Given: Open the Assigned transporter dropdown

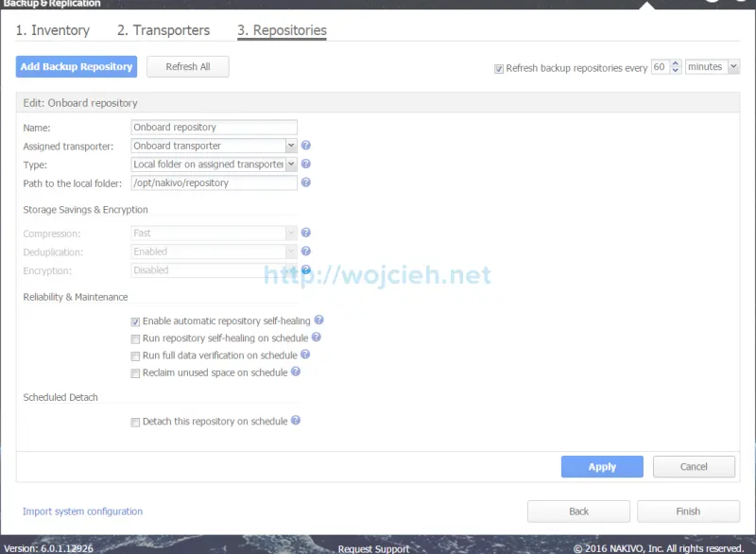Looking at the screenshot, I should tap(291, 147).
